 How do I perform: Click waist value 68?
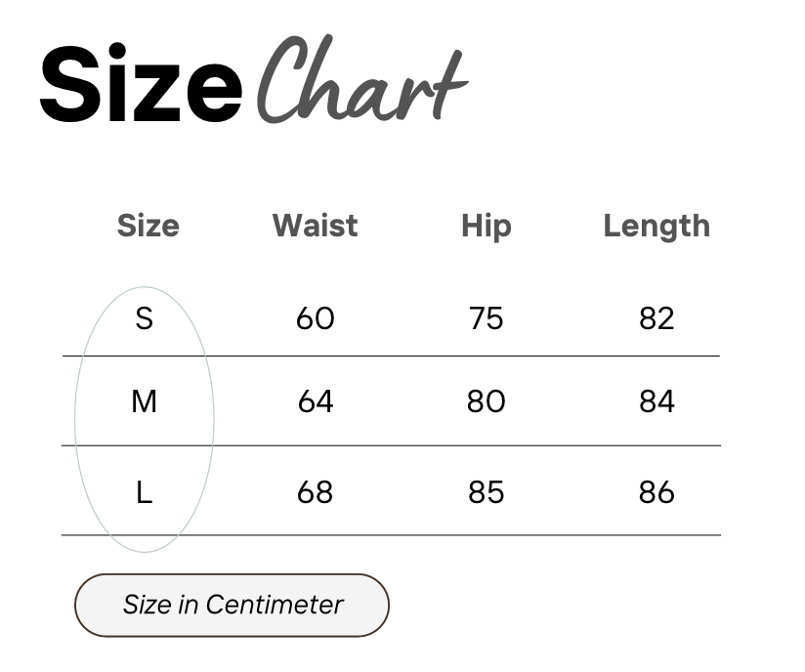point(316,492)
